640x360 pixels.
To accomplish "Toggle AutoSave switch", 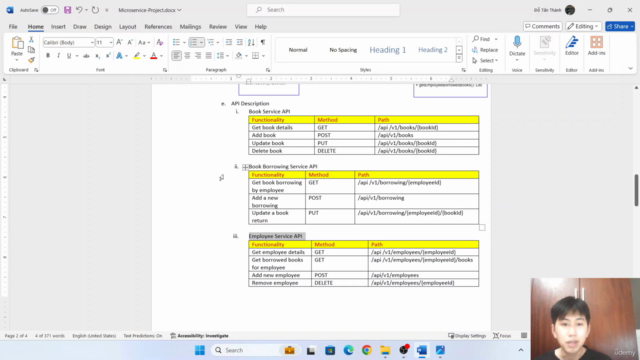I will coord(50,10).
